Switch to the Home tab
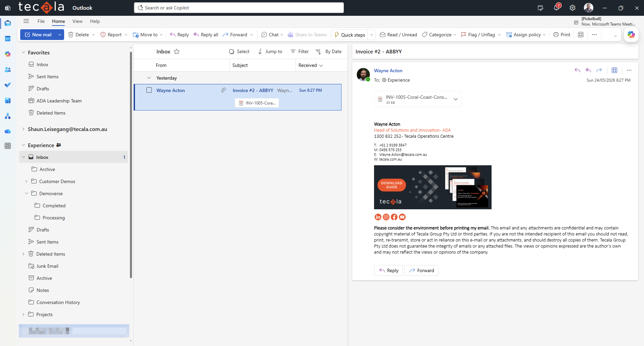 point(58,21)
